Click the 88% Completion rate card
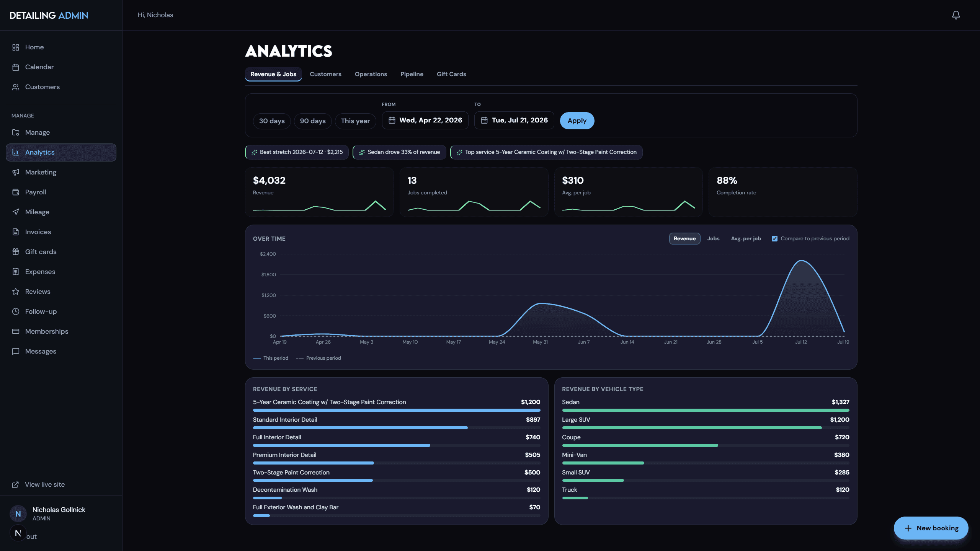This screenshot has height=551, width=980. [783, 192]
